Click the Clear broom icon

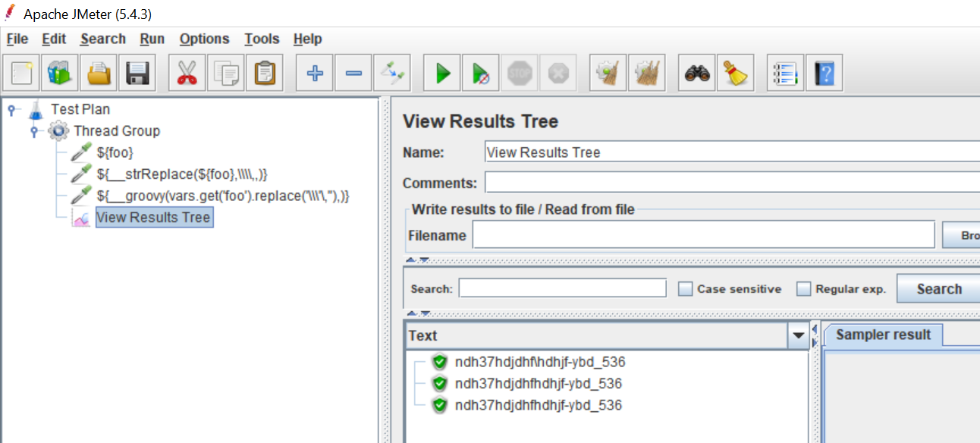coord(608,74)
